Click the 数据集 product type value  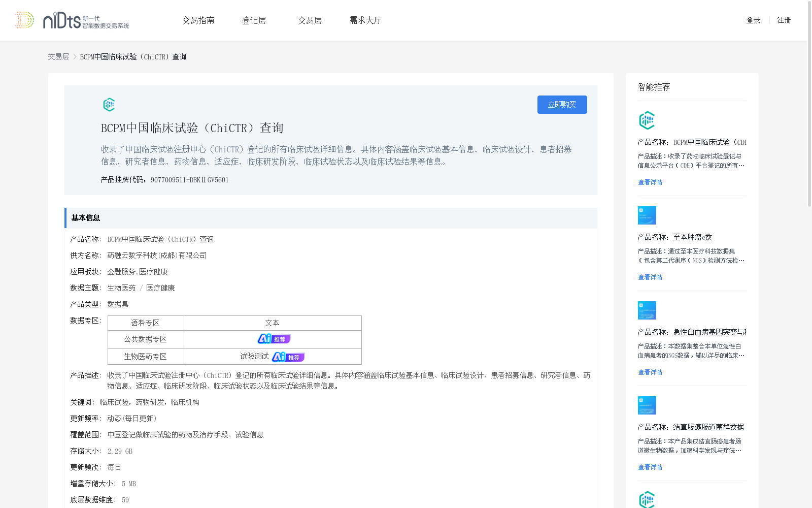pos(118,304)
